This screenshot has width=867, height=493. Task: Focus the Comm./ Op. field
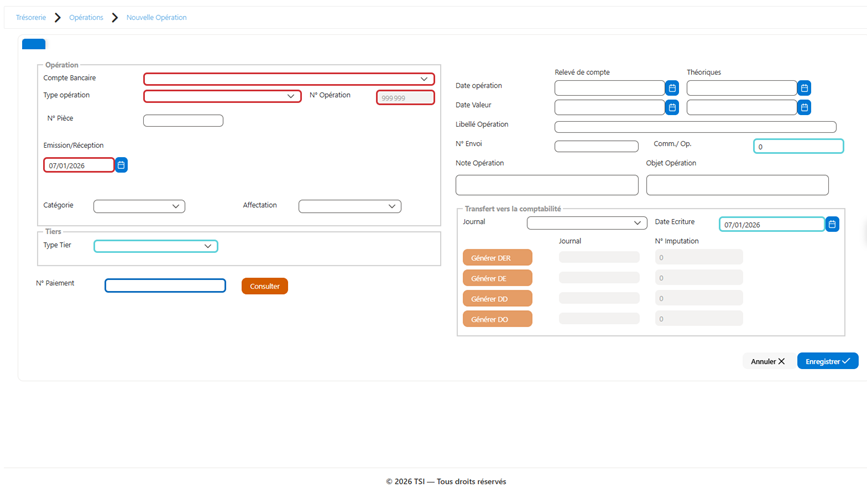tap(798, 146)
